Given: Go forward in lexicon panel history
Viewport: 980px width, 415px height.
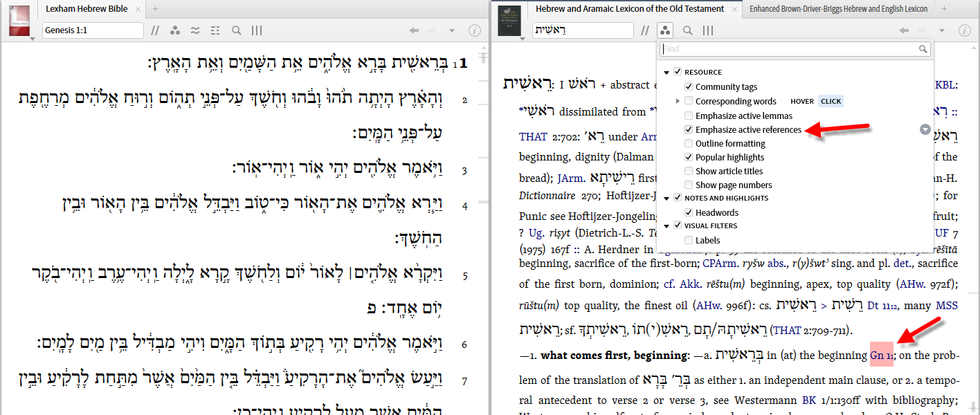Looking at the screenshot, I should coord(923,30).
